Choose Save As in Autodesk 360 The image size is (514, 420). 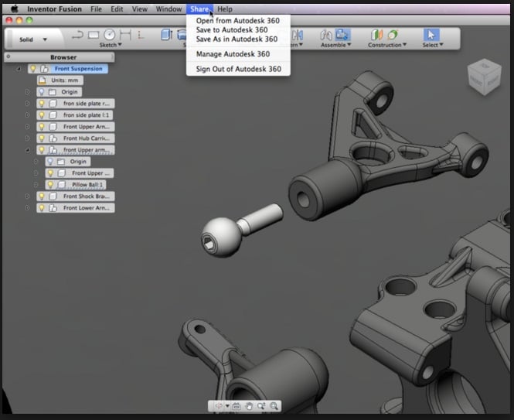238,39
